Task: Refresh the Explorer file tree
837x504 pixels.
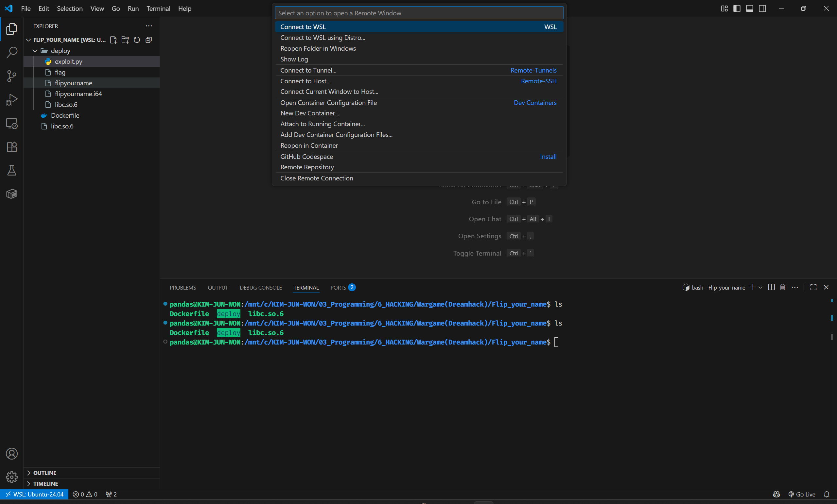Action: [137, 40]
